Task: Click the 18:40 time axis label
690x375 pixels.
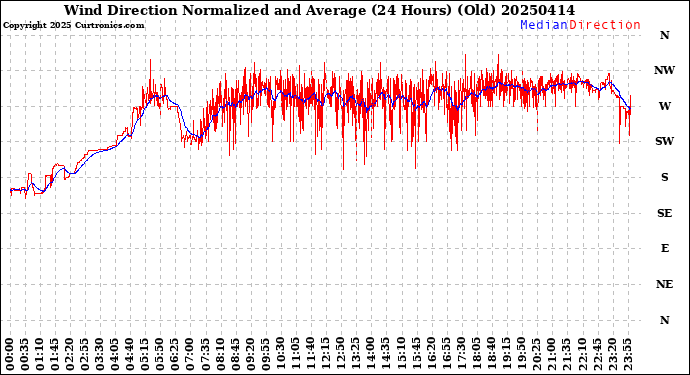Action: tap(491, 354)
